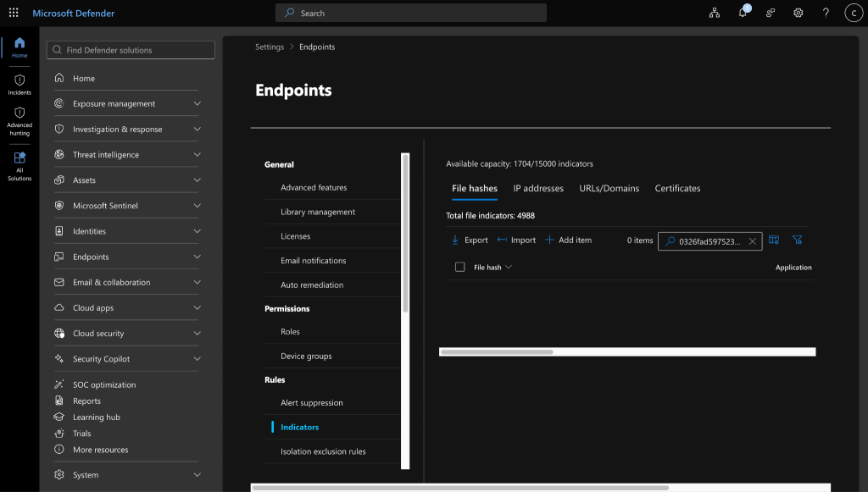
Task: Open Advanced hunting in the left rail
Action: (x=19, y=121)
